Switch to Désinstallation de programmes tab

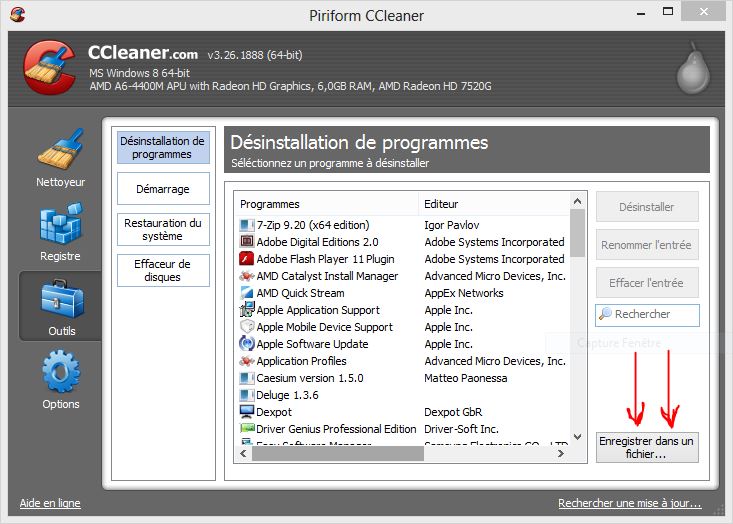click(163, 148)
